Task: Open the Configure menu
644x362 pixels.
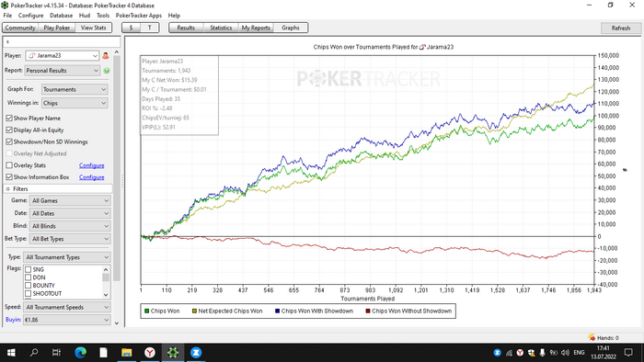Action: point(30,16)
